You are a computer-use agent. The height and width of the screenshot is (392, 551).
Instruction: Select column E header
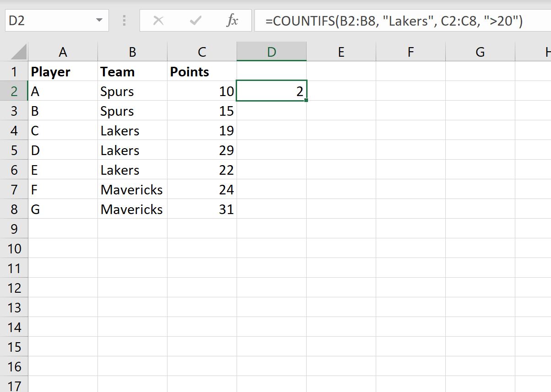pyautogui.click(x=341, y=52)
